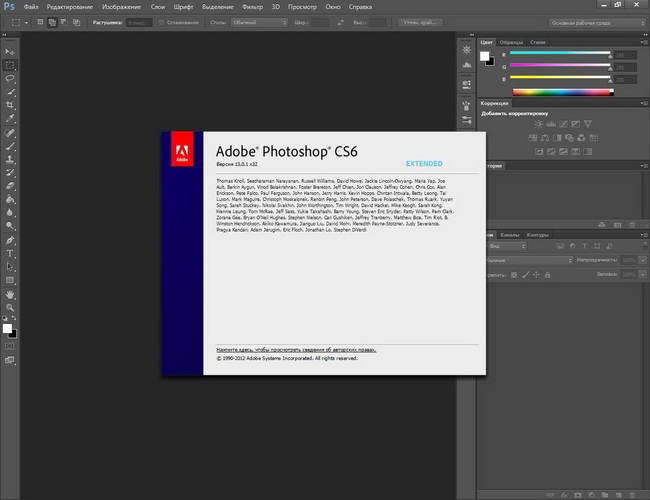The width and height of the screenshot is (650, 500).
Task: Open the Основная рабочая среда workspace dropdown
Action: (x=597, y=23)
